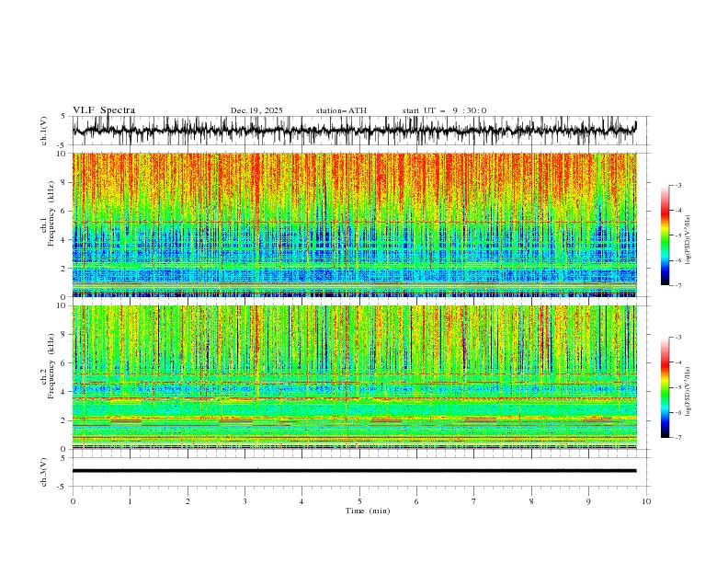Image resolution: width=728 pixels, height=563 pixels.
Task: Click the ch.1 colorbar "log(PSD)(V²/Hz)" label
Action: coord(688,240)
